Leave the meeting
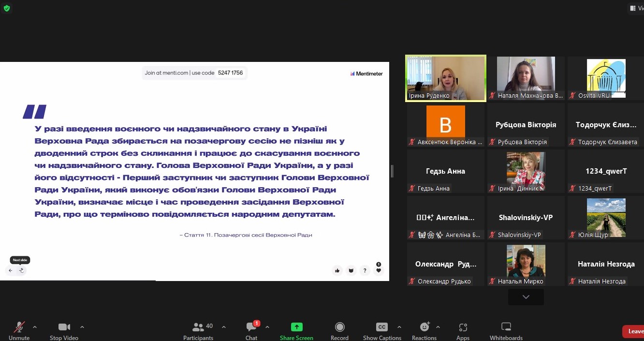Screen dimensions: 644x341 point(635,331)
